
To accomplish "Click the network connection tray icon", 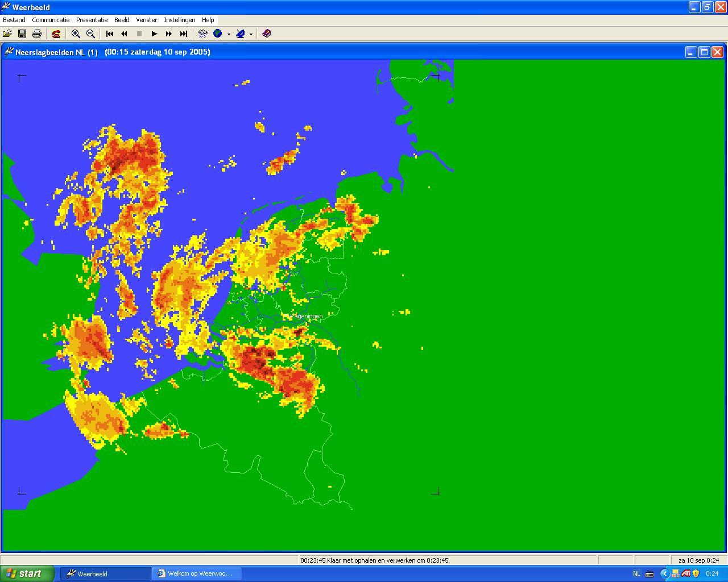I will [x=676, y=574].
